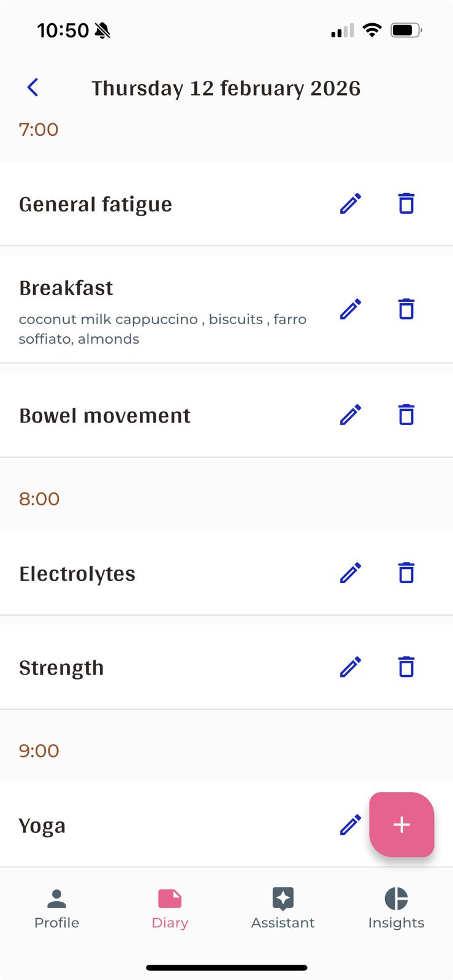The image size is (453, 980).
Task: Trash the Electrolytes entry
Action: click(406, 573)
